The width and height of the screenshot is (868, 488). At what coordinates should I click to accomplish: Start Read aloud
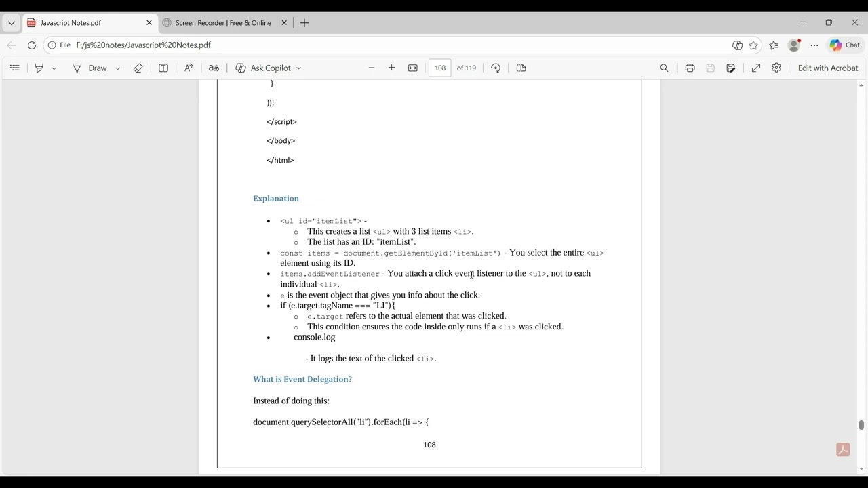click(x=189, y=68)
